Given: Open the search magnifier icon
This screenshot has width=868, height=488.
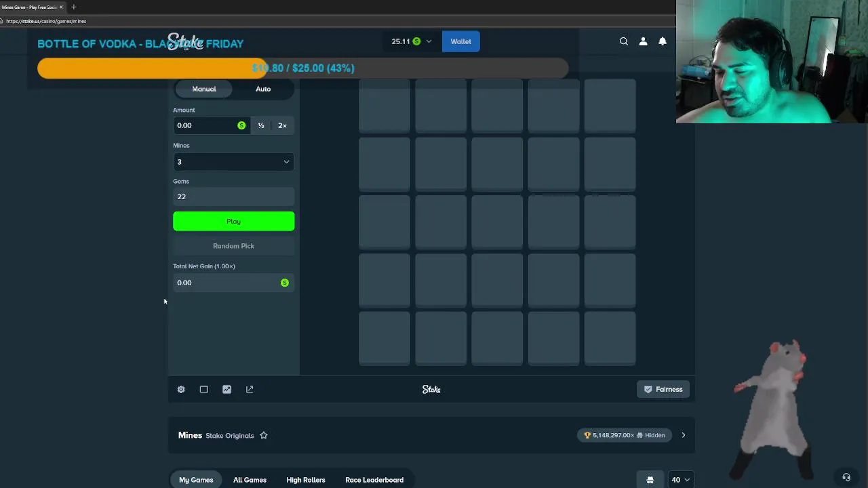Looking at the screenshot, I should [624, 41].
